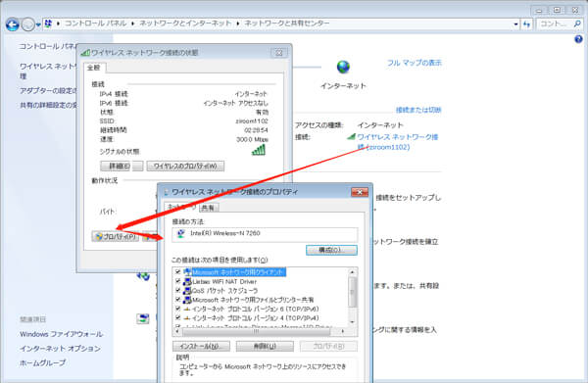Click the horizontal scrollbar right arrow in component list

click(342, 331)
